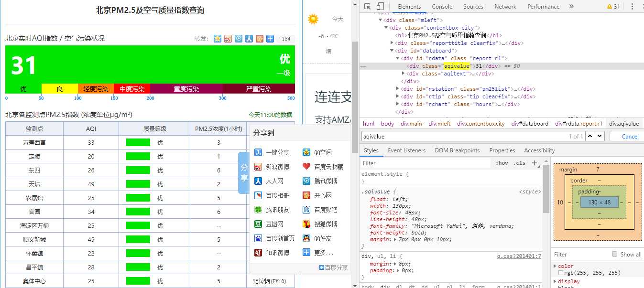Activate the inspect element picker icon
This screenshot has width=644, height=288.
pyautogui.click(x=367, y=6)
